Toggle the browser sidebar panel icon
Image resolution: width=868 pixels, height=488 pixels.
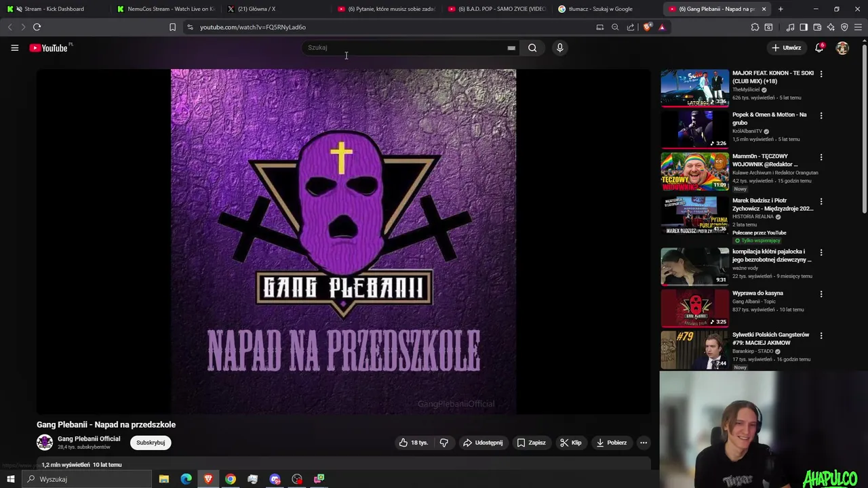pos(804,27)
